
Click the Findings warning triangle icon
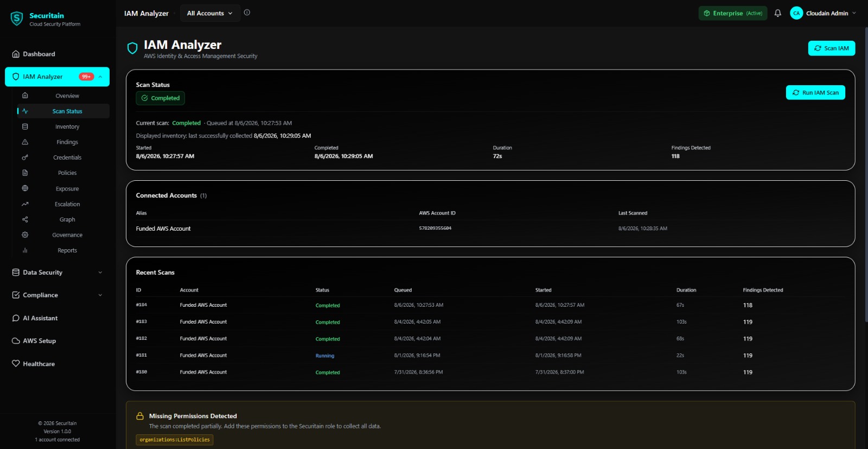[25, 142]
